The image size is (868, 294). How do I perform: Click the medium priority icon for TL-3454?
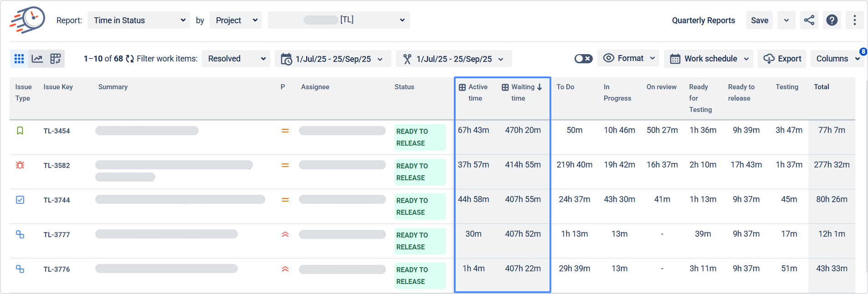click(285, 131)
